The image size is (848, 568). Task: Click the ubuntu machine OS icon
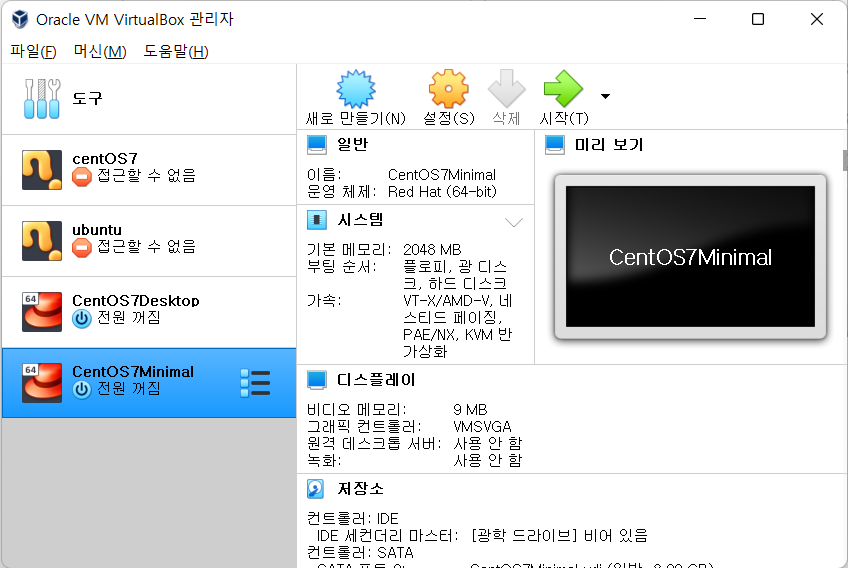pos(42,241)
